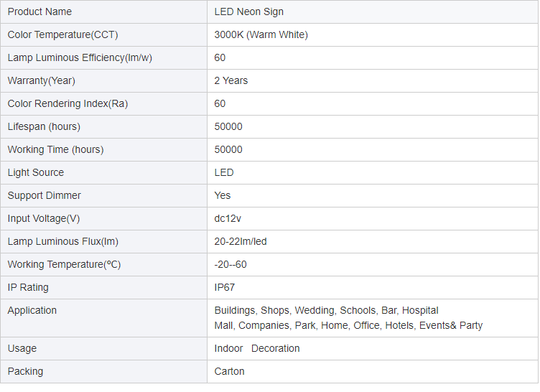Click 'Lamp Luminous Efficiency(lm/w)' label
The image size is (540, 392).
point(80,57)
